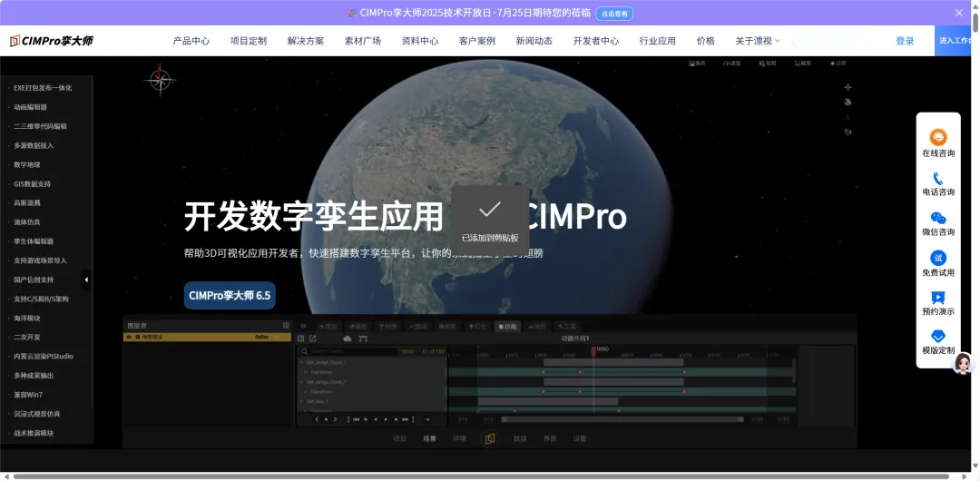Click the CIMPro孪大师 logo

52,41
